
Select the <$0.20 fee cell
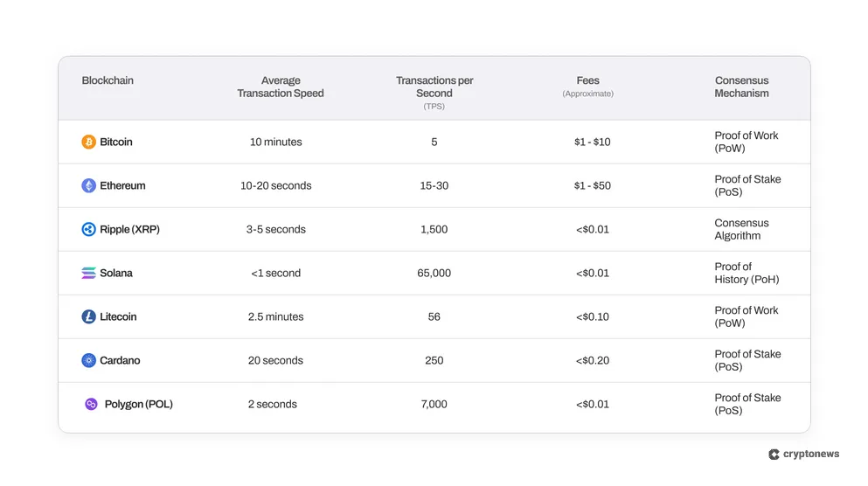(x=593, y=360)
